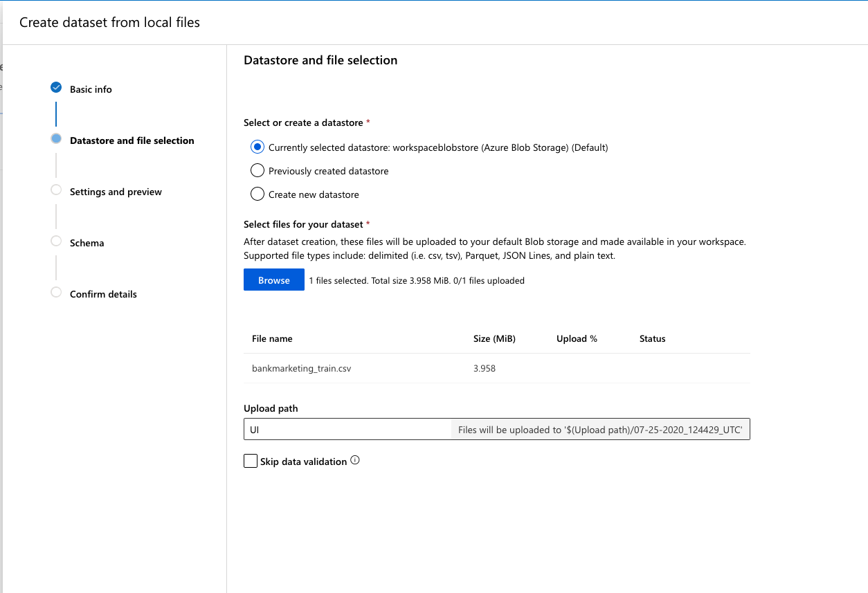Select the bankmarketing_train.csv file row
Image resolution: width=868 pixels, height=593 pixels.
[302, 369]
